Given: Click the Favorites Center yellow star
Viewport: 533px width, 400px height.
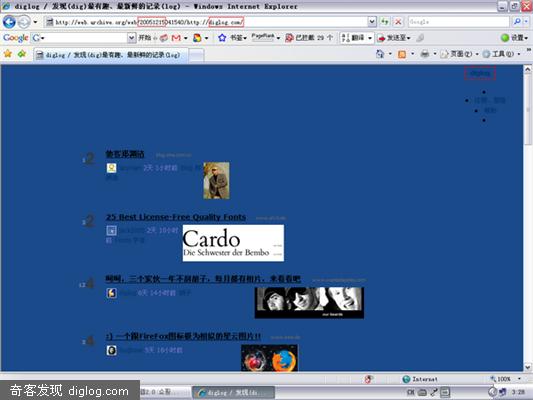Looking at the screenshot, I should [x=8, y=54].
